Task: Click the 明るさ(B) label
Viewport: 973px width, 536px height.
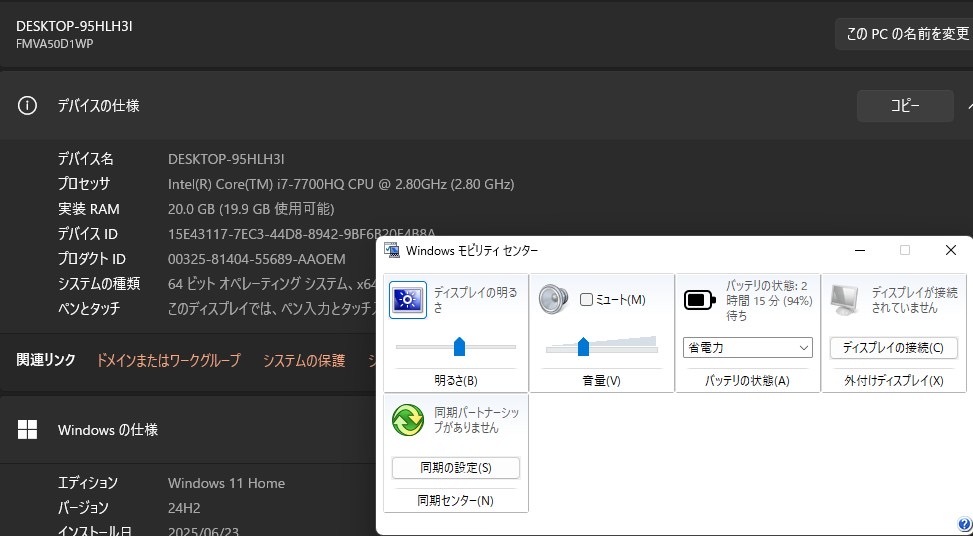Action: tap(456, 381)
